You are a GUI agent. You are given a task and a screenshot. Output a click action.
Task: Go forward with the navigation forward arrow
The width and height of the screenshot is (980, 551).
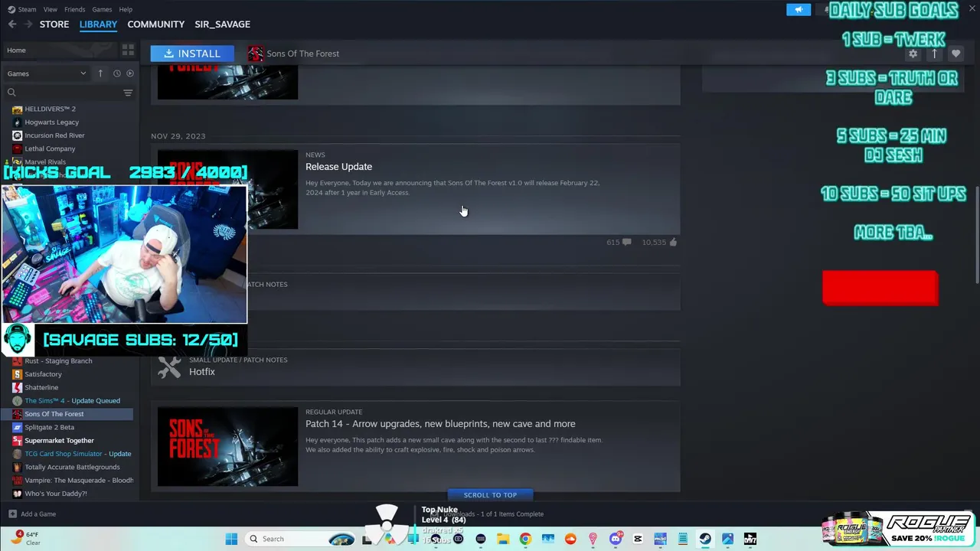(29, 24)
